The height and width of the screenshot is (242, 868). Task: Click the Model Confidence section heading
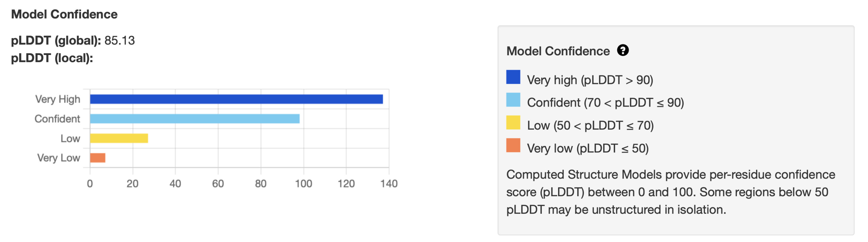(64, 14)
